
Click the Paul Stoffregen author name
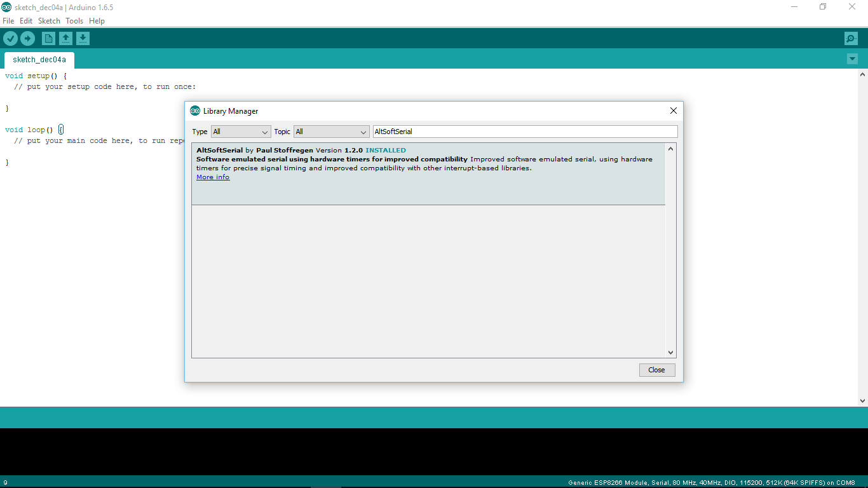click(285, 151)
